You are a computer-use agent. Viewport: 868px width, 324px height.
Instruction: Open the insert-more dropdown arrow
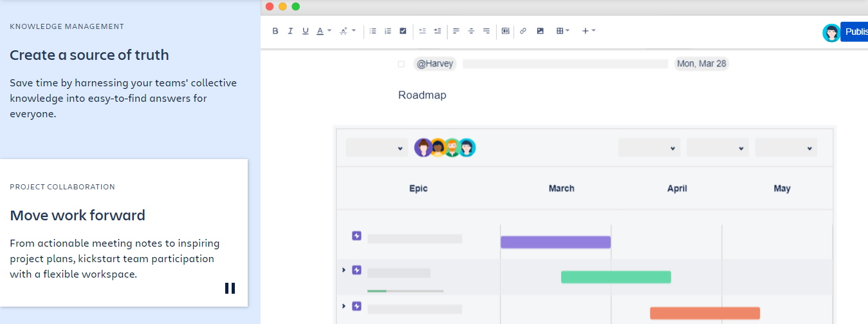[x=593, y=30]
